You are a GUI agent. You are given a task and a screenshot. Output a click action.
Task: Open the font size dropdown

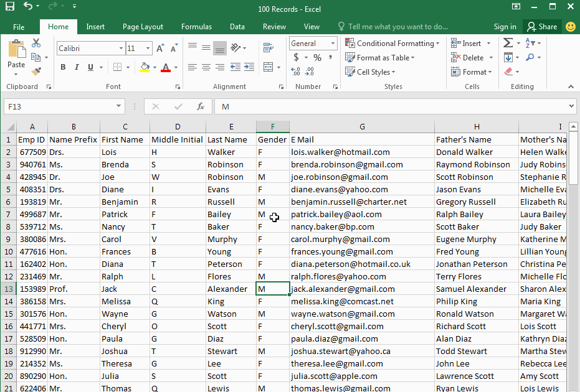(148, 49)
